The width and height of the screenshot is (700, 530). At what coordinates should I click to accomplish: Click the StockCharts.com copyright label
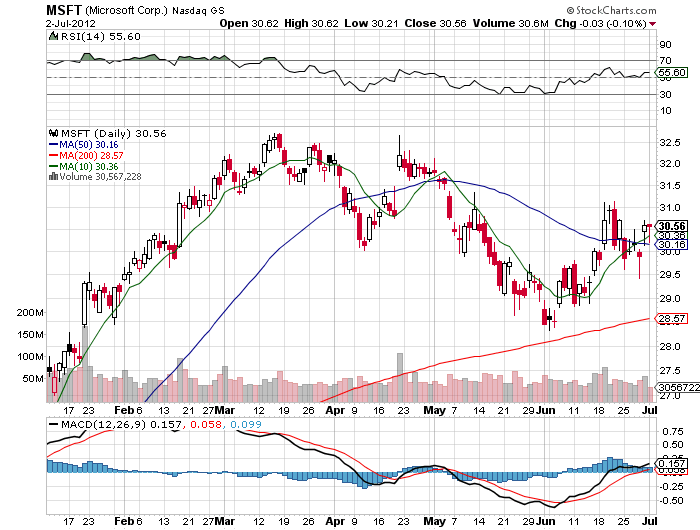pos(612,10)
